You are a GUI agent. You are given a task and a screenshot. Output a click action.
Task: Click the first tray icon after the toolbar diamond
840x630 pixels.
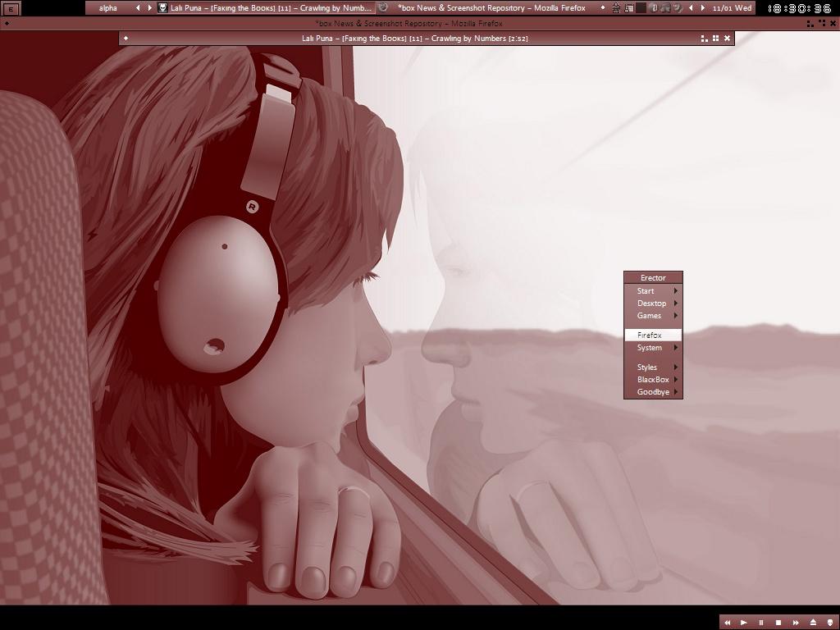click(x=617, y=8)
